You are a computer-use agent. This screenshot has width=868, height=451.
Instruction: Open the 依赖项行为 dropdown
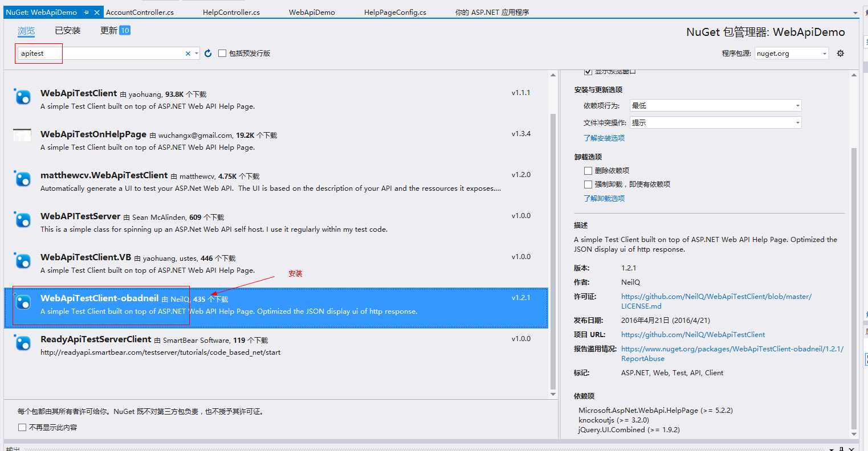(x=715, y=105)
